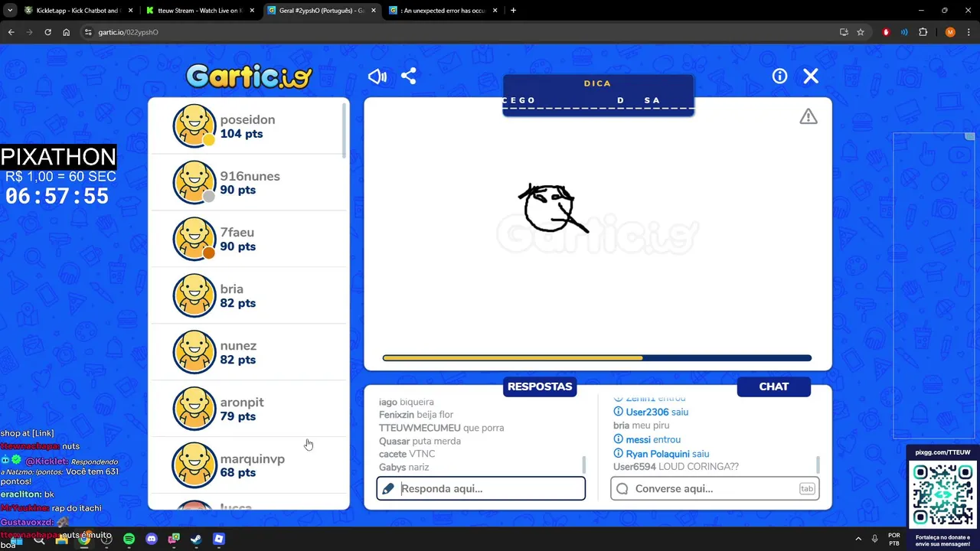The image size is (980, 551).
Task: Reload the gartic.io page
Action: pos(47,32)
